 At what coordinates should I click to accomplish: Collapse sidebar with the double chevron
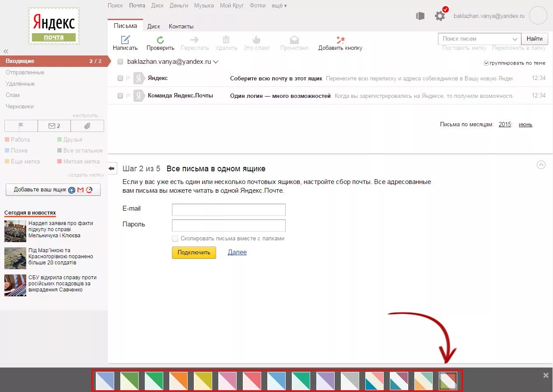tap(6, 51)
